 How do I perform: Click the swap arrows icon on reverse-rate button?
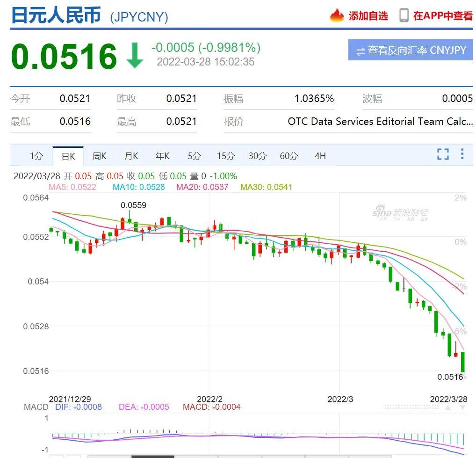361,51
